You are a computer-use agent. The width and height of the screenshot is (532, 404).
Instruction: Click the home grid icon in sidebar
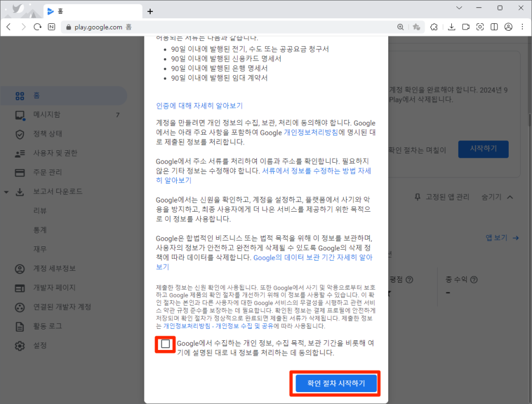click(20, 96)
